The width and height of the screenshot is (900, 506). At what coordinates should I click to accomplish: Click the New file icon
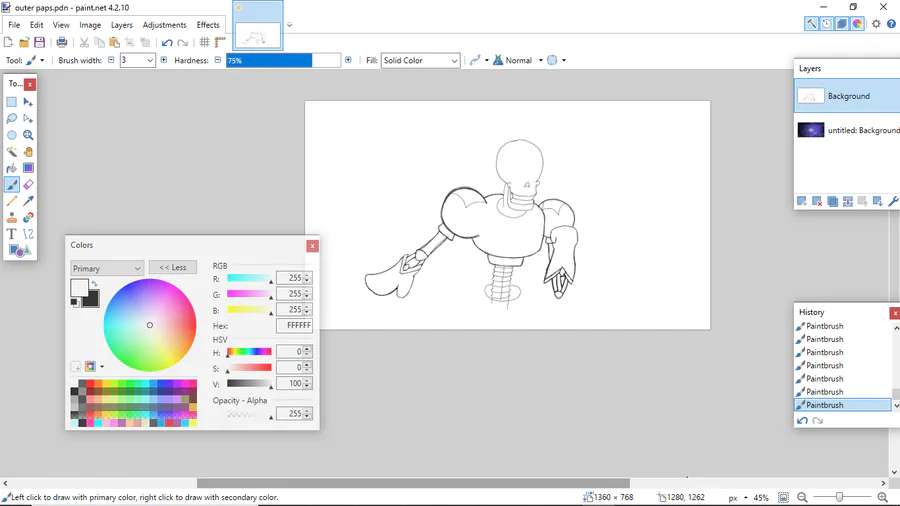(9, 42)
